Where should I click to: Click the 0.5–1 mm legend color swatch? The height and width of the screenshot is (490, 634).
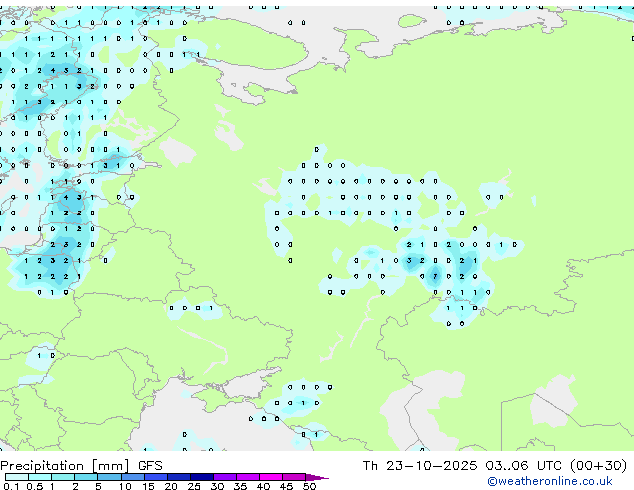click(x=40, y=477)
